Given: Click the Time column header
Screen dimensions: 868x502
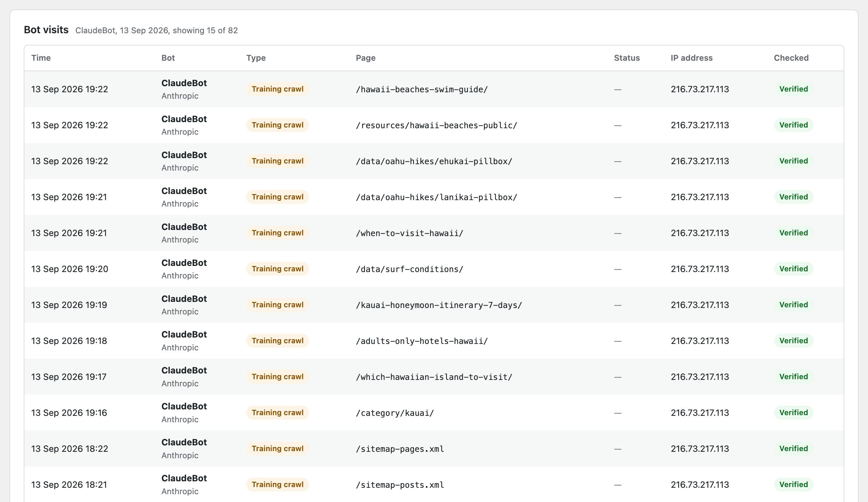Looking at the screenshot, I should pos(41,58).
